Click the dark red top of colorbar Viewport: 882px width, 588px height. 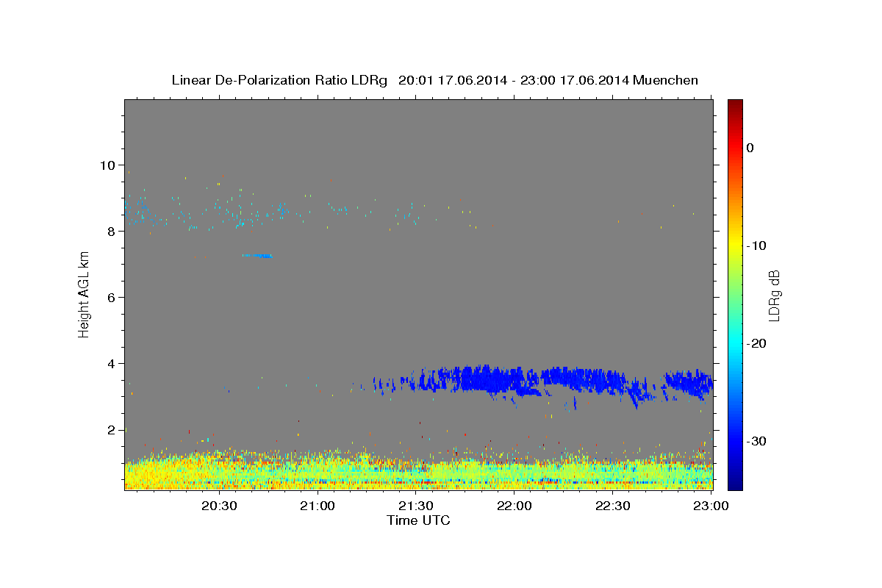click(x=735, y=104)
